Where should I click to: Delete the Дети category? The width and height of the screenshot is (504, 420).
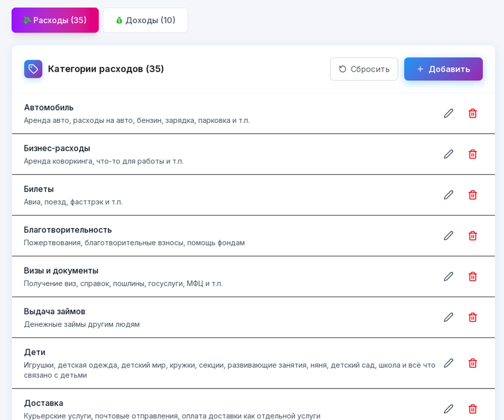472,363
